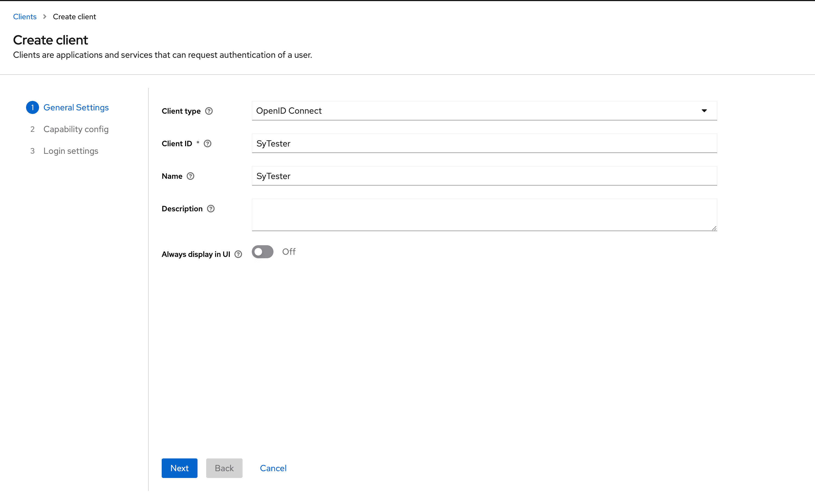Screen dimensions: 815x504
Task: Open the Login settings step
Action: point(71,151)
